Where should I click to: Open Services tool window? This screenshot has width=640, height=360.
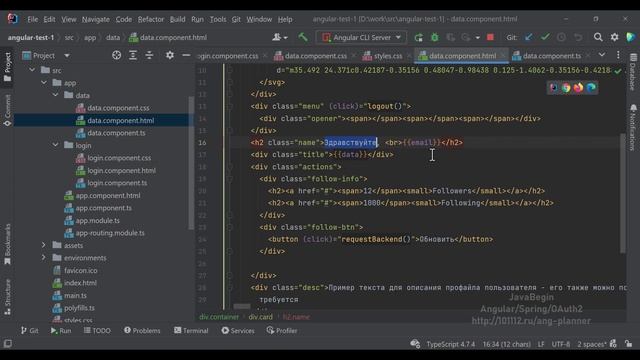(x=238, y=331)
